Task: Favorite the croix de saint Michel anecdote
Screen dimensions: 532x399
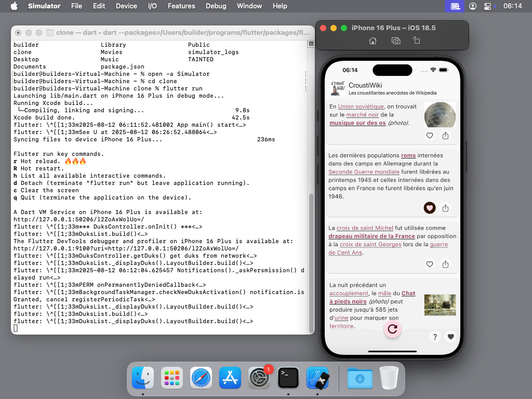Action: [x=429, y=264]
